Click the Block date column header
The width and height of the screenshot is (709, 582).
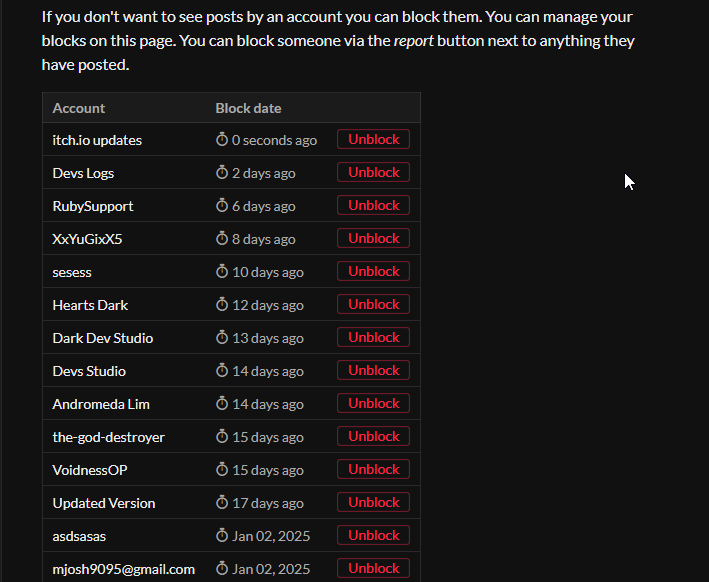(248, 108)
